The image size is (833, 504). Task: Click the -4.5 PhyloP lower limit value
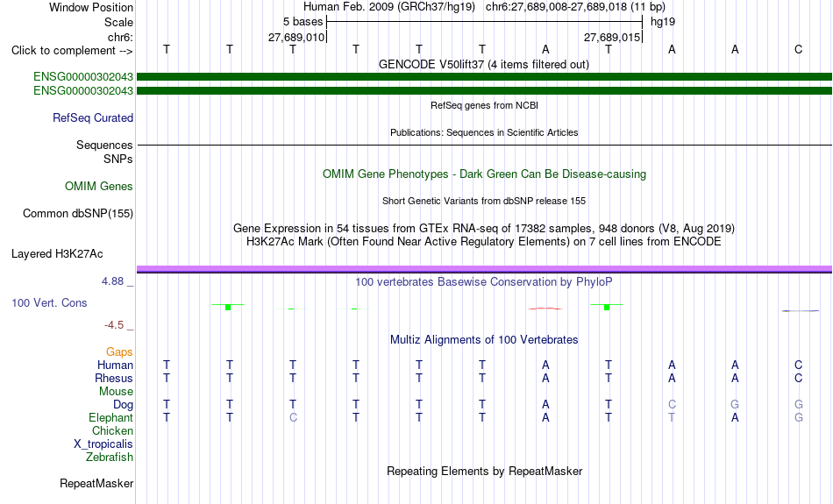point(114,325)
